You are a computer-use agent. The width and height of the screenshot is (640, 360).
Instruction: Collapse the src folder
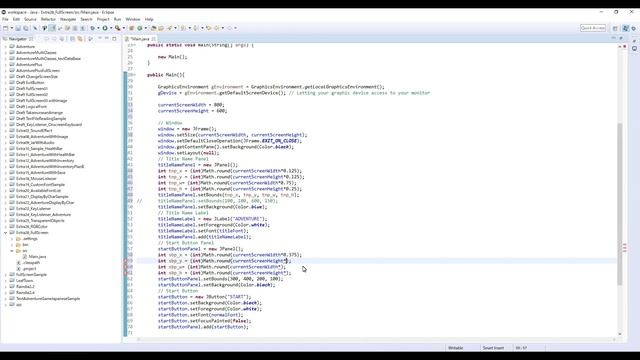(x=12, y=251)
